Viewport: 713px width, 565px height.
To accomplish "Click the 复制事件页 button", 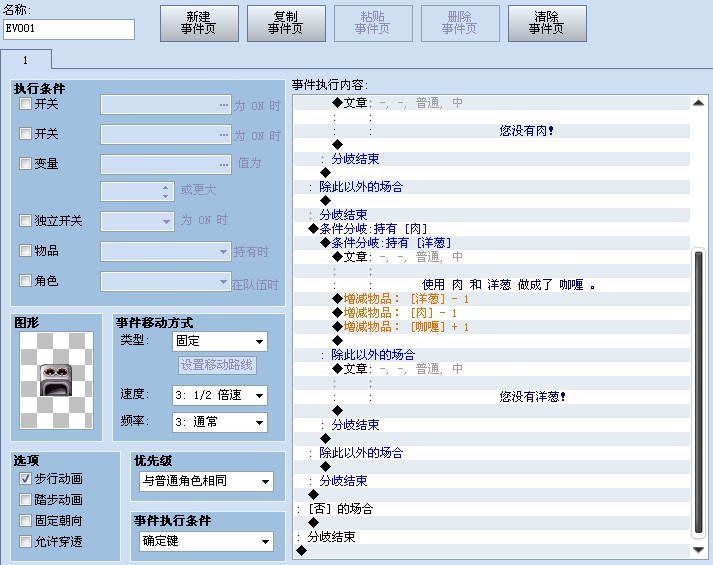I will coord(286,23).
